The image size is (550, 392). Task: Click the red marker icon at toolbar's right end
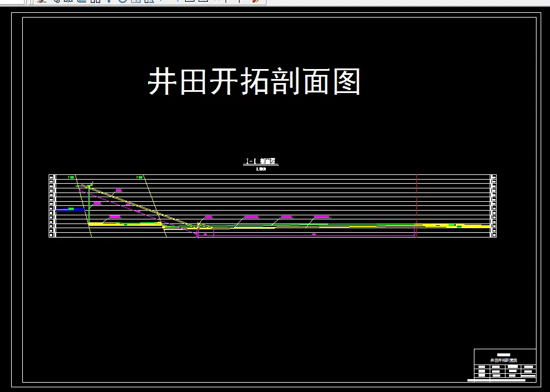click(x=254, y=3)
